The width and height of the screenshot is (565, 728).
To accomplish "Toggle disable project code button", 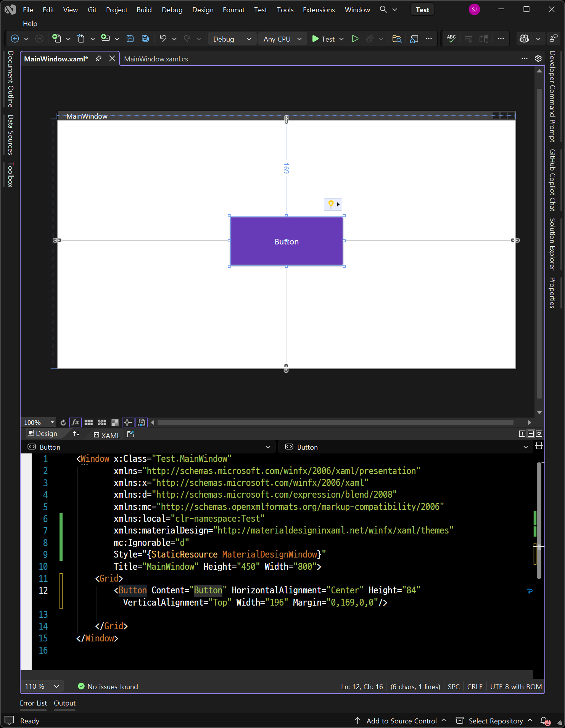I will [142, 423].
